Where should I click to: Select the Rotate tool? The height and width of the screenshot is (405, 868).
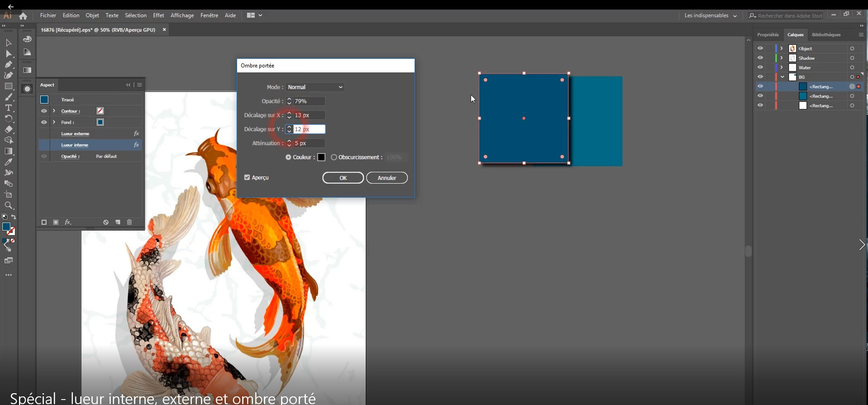(9, 119)
